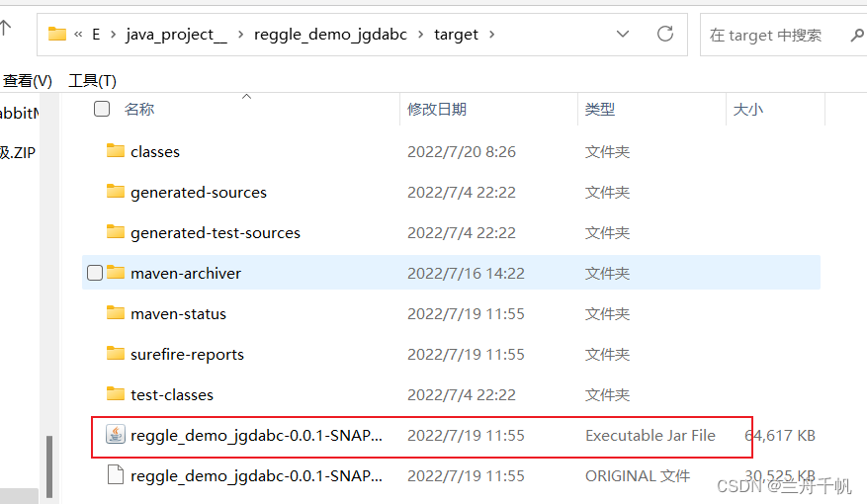Viewport: 867px width, 504px height.
Task: Click the maven-archiver folder icon
Action: coord(116,272)
